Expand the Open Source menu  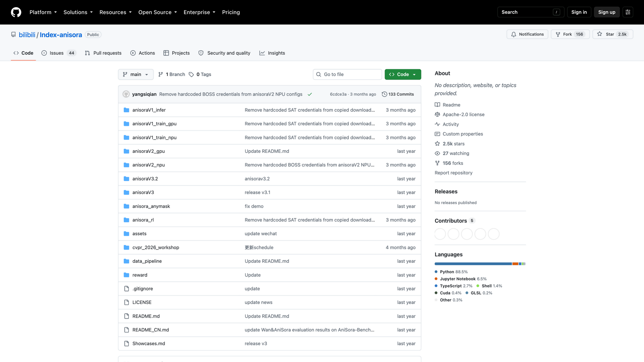click(158, 12)
